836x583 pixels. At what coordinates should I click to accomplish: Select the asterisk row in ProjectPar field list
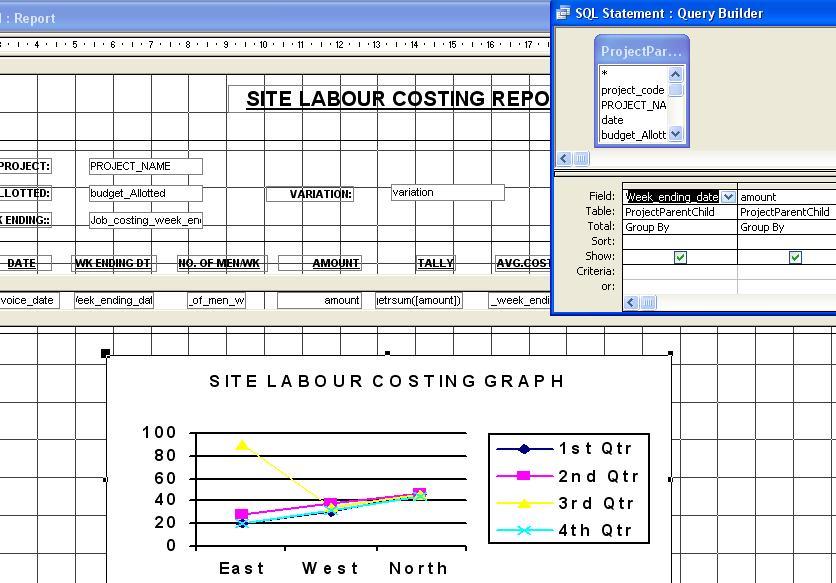(633, 74)
